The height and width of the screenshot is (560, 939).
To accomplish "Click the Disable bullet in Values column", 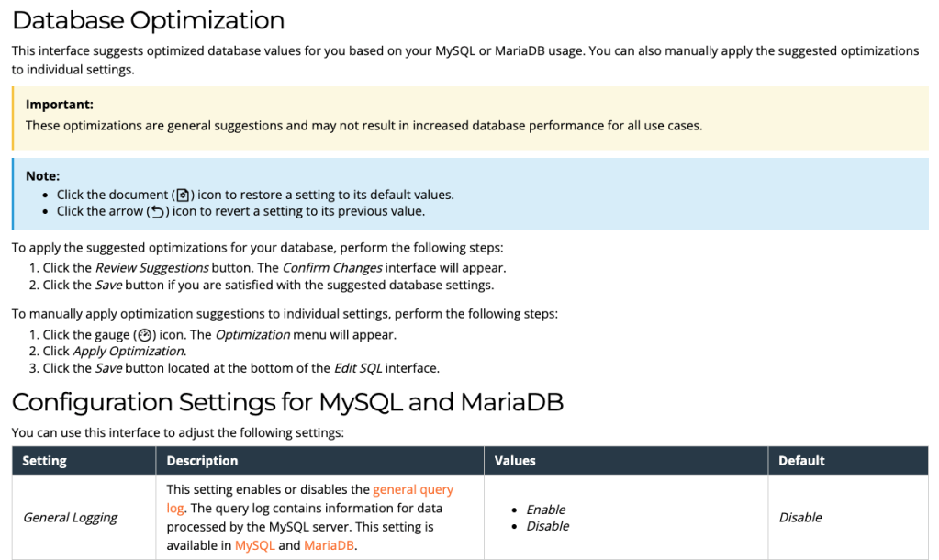I will point(547,526).
